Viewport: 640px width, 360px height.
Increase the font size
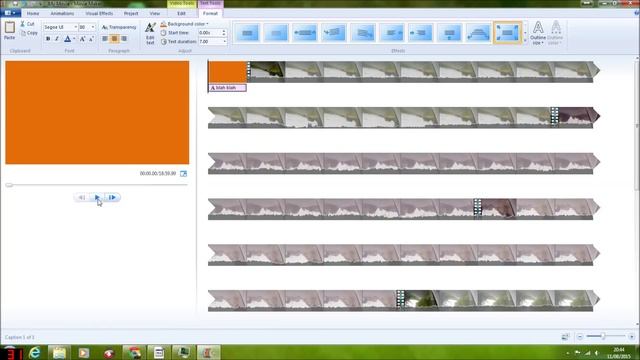(82, 39)
